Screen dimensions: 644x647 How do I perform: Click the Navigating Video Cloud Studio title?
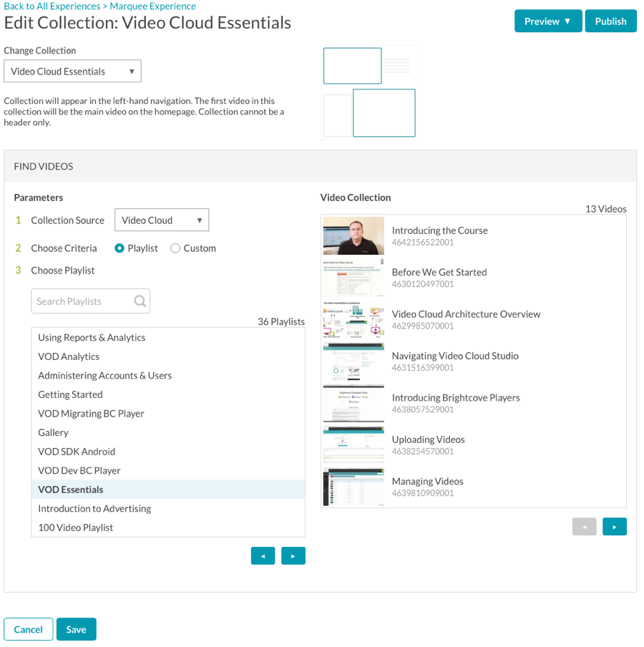point(455,356)
